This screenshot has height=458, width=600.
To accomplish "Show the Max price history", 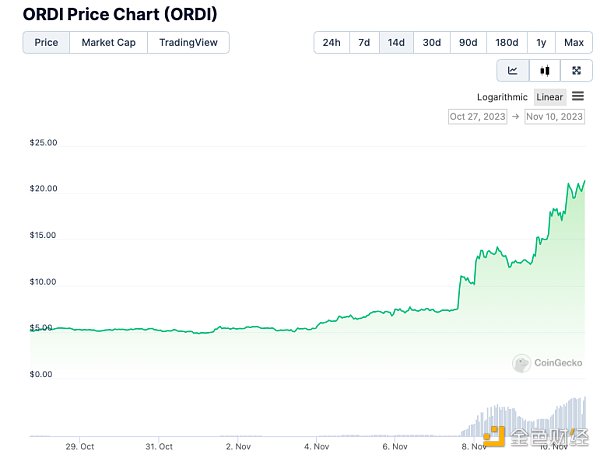I will (x=574, y=42).
